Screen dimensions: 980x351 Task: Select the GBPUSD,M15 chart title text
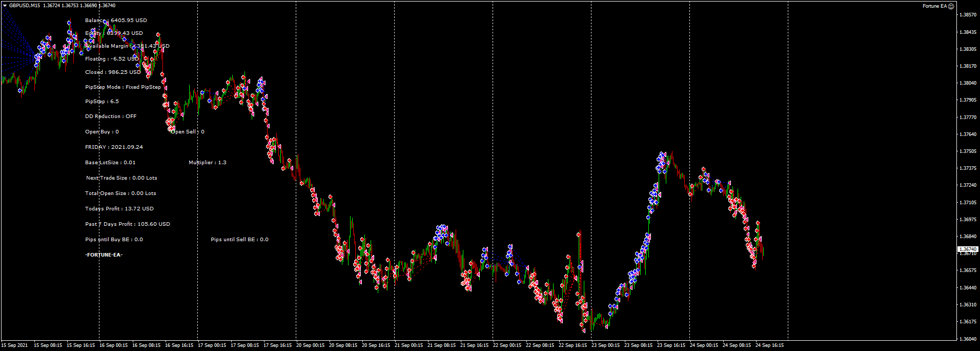click(25, 6)
